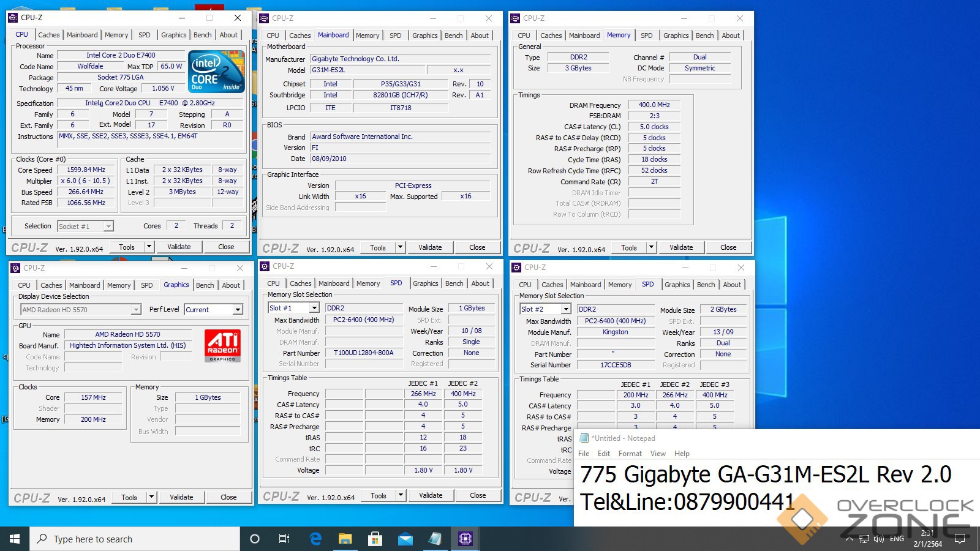Open Notepad Help menu
Image resolution: width=980 pixels, height=551 pixels.
(x=682, y=454)
